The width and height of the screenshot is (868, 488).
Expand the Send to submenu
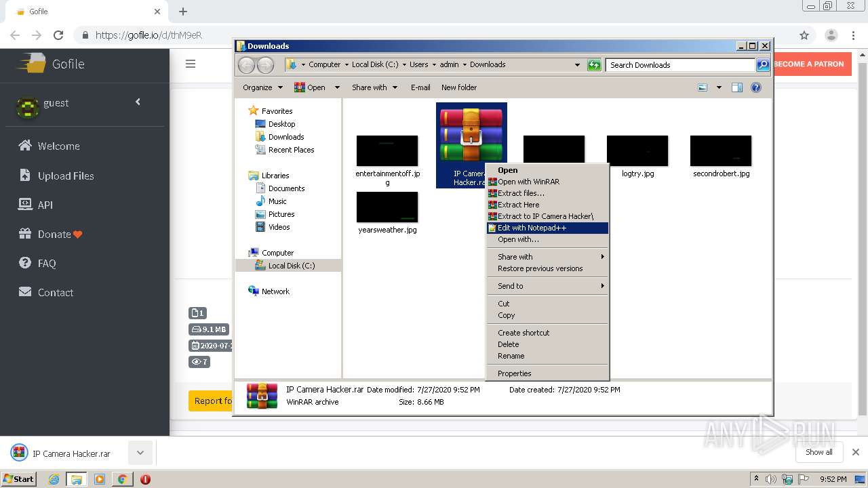547,286
